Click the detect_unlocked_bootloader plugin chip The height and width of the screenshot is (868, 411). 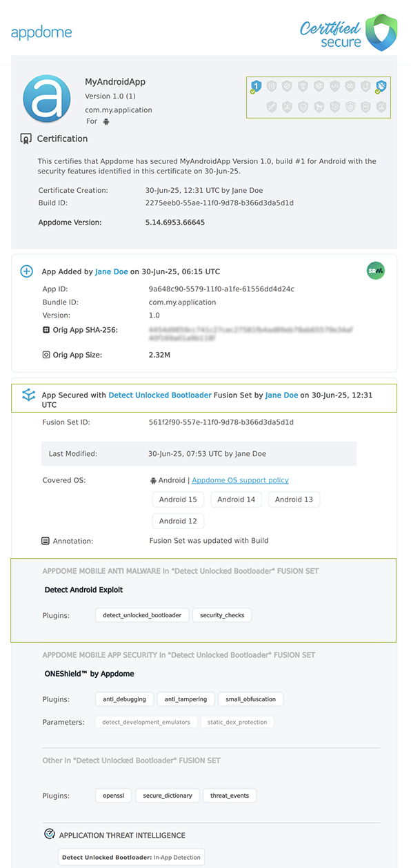tap(142, 614)
